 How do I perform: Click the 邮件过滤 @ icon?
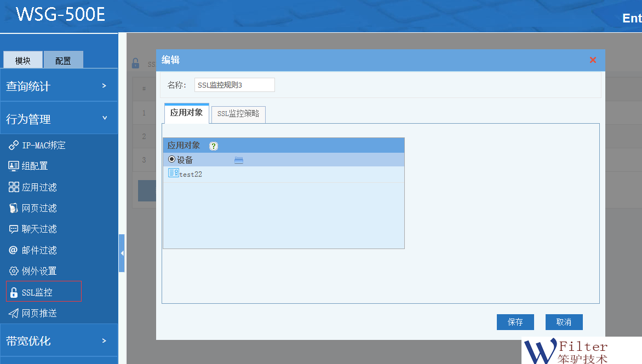tap(14, 250)
